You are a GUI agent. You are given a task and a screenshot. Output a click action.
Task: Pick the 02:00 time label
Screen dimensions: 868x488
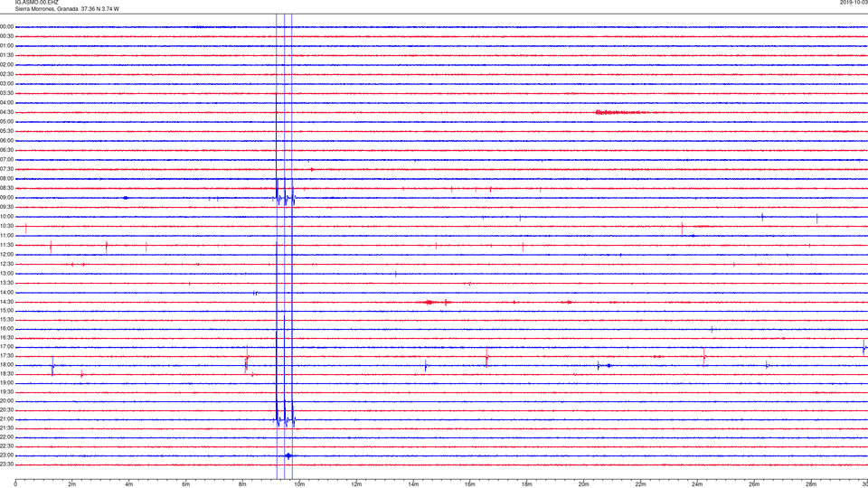(x=7, y=65)
